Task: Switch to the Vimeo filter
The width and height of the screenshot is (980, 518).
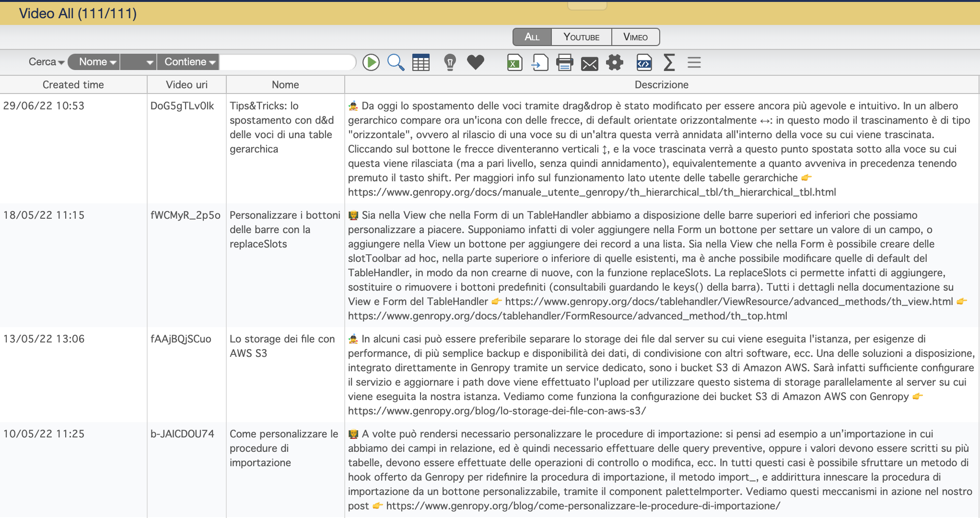Action: (x=635, y=37)
